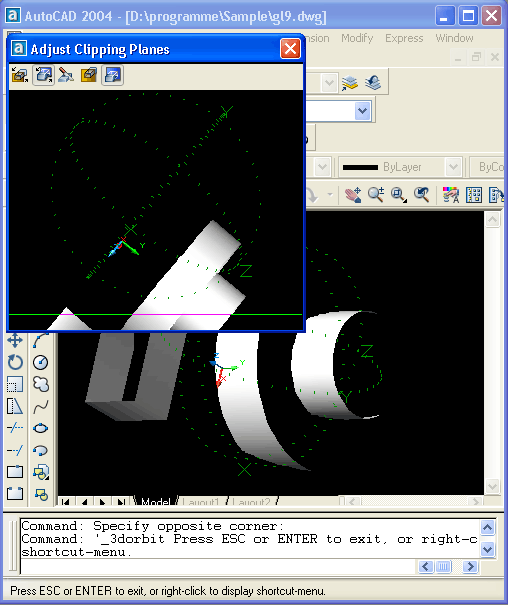Click in the command line input field
The width and height of the screenshot is (508, 605).
(x=218, y=566)
